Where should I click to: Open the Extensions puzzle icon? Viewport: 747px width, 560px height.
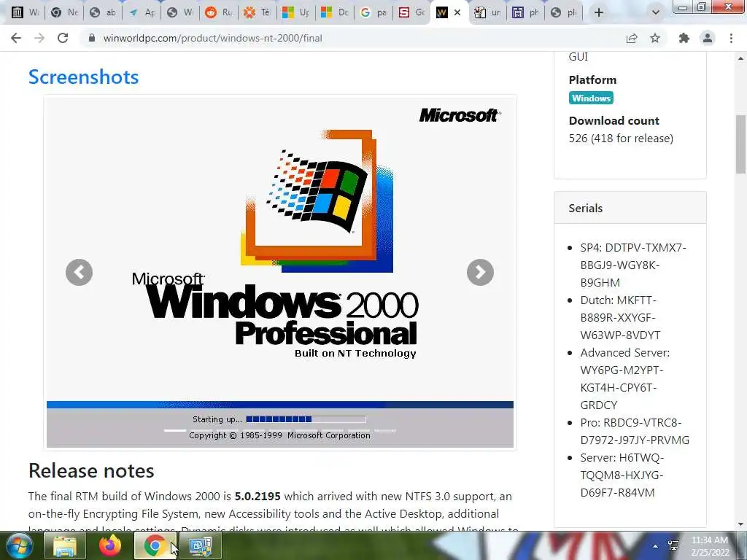[x=684, y=38]
